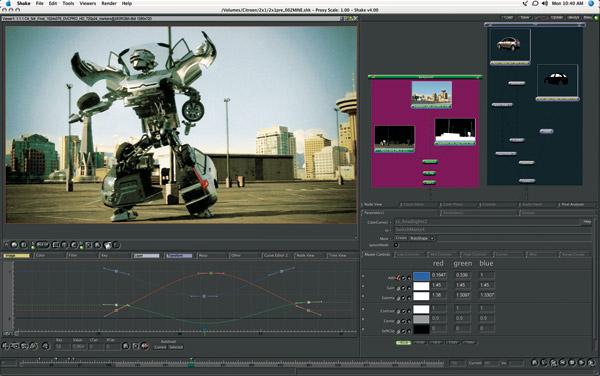The height and width of the screenshot is (376, 600).
Task: Click the Current button under Autoload
Action: pos(160,347)
